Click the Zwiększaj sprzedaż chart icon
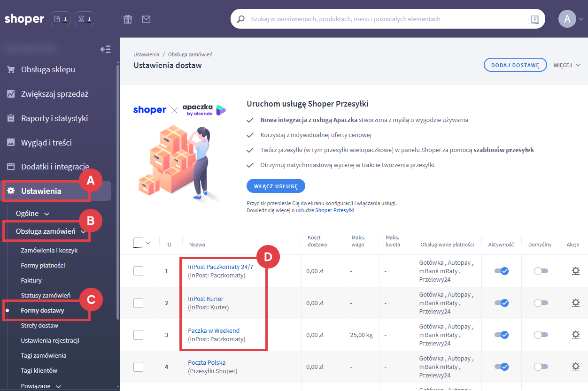The image size is (588, 391). 10,94
